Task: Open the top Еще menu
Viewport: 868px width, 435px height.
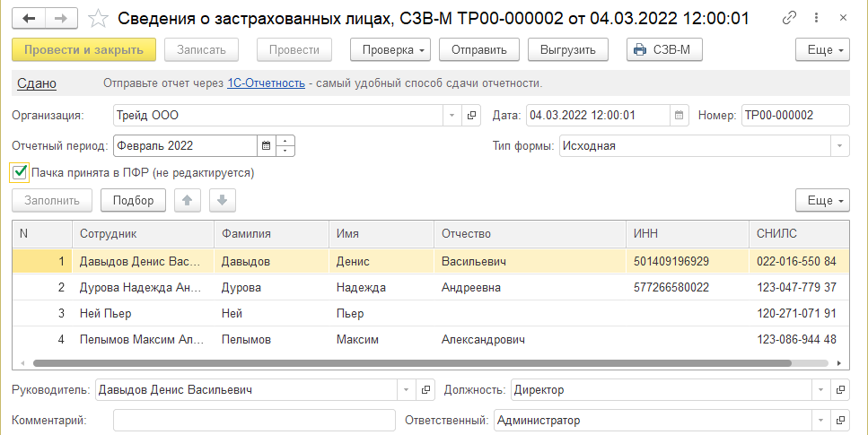Action: click(822, 50)
